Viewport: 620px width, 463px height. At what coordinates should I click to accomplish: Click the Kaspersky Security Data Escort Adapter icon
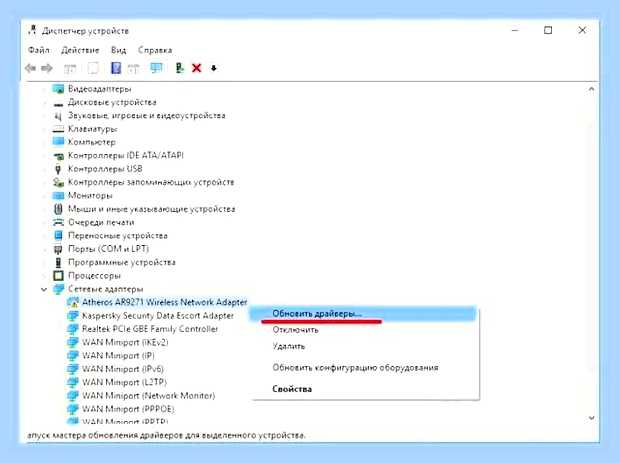pyautogui.click(x=72, y=316)
